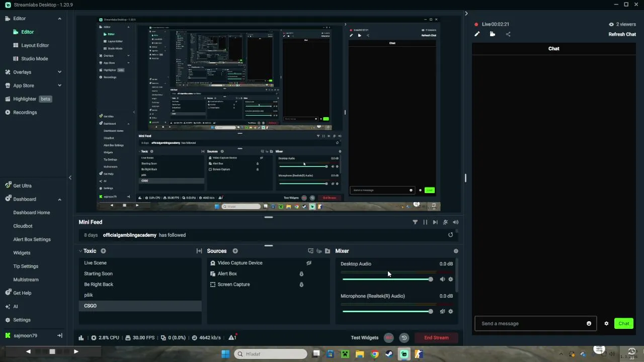The height and width of the screenshot is (362, 644).
Task: Open Settings in sidebar
Action: pyautogui.click(x=22, y=320)
